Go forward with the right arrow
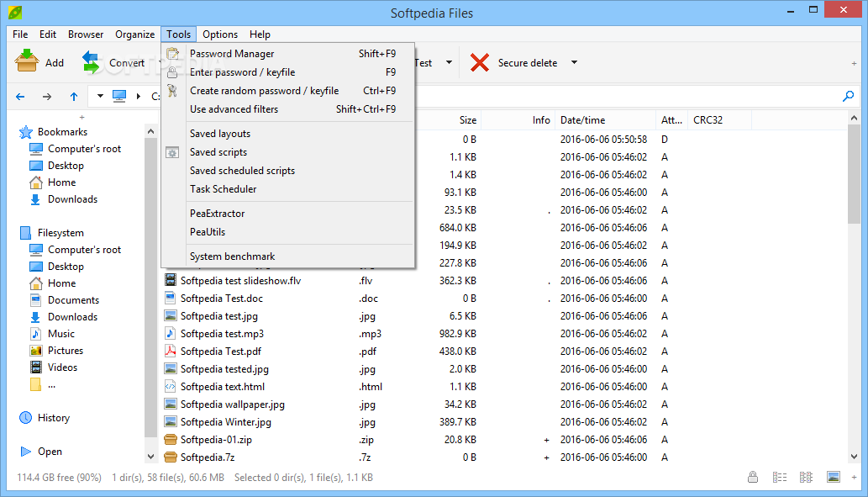 coord(47,97)
